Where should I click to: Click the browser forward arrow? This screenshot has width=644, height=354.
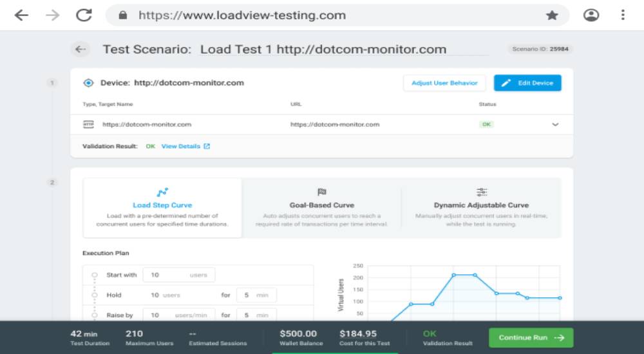(x=53, y=15)
